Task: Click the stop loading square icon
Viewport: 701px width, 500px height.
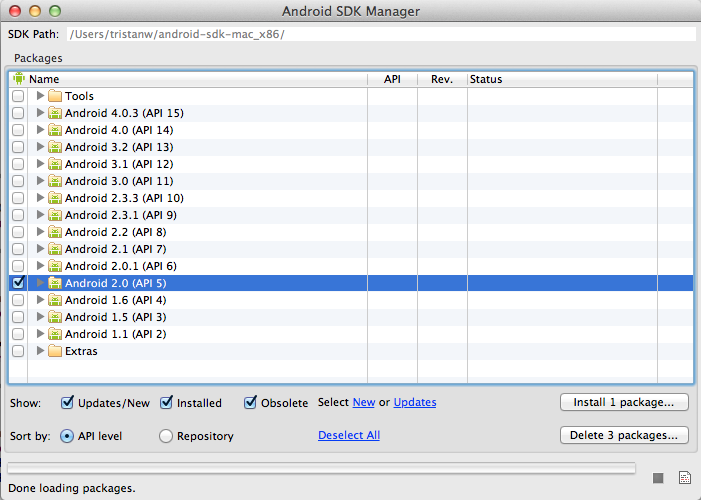Action: [658, 478]
